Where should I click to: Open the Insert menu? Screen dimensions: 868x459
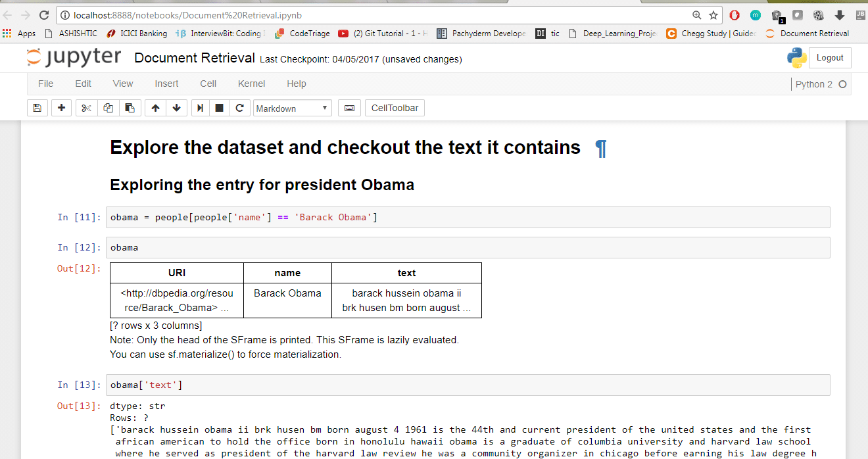166,84
